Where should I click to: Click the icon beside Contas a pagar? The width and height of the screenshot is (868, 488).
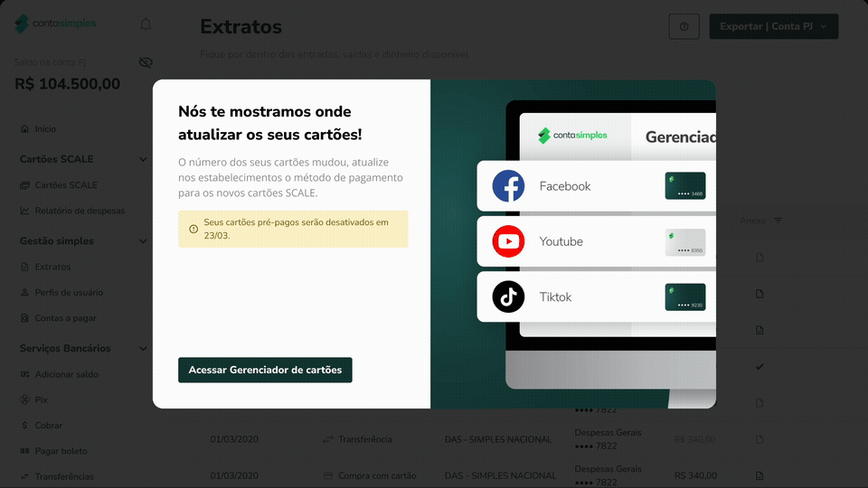point(24,318)
